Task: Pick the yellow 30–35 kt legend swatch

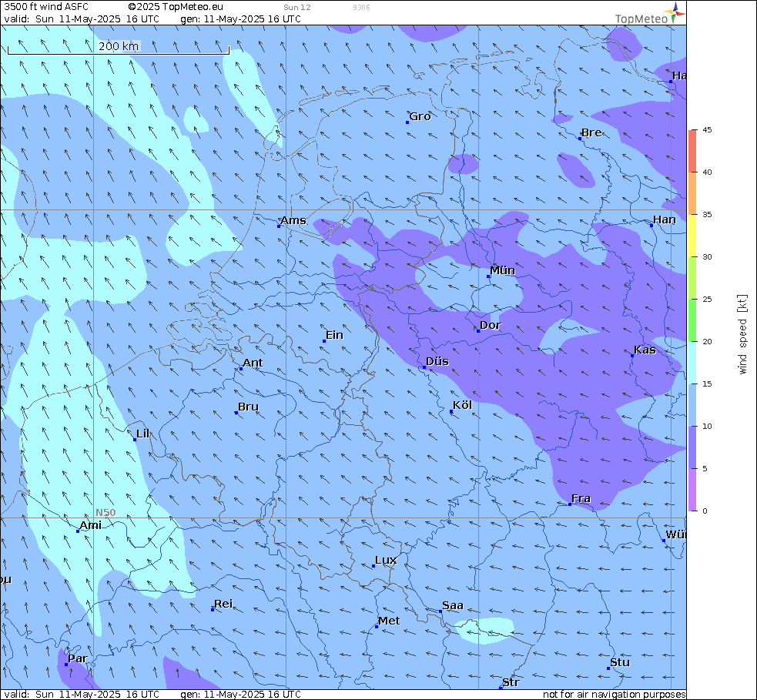Action: [x=693, y=236]
